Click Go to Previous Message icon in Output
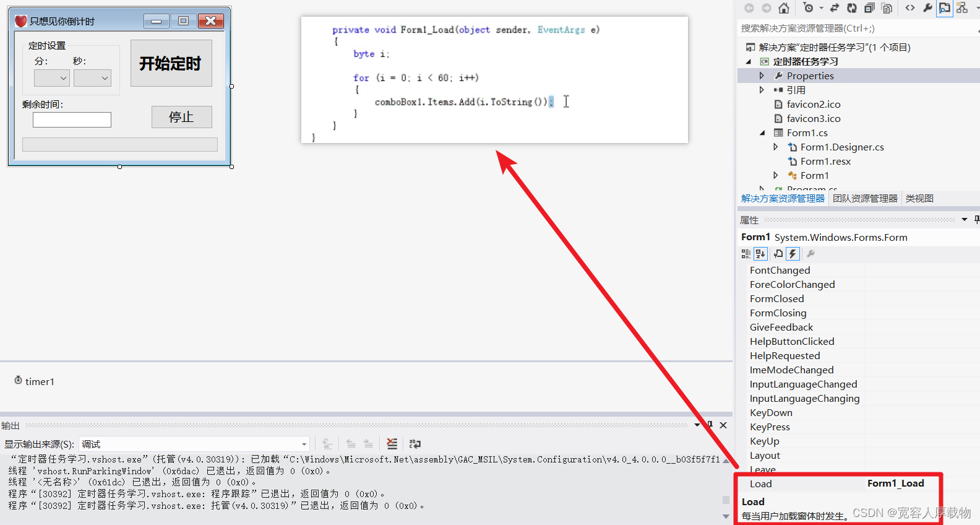Viewport: 980px width, 525px height. click(x=351, y=444)
